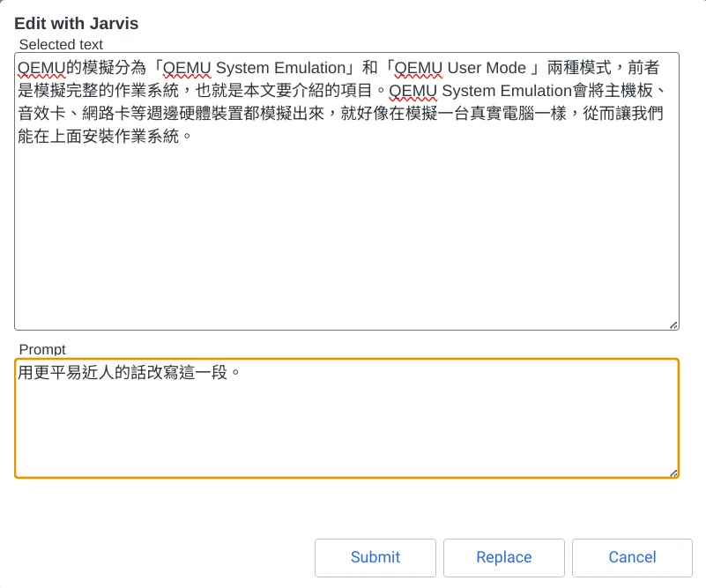Click the resize handle of the Selected text box
706x588 pixels.
(673, 324)
